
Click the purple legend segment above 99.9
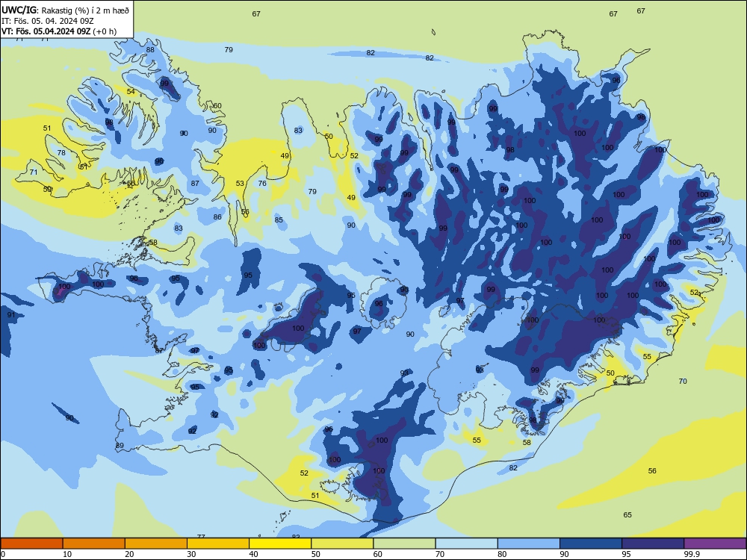[x=715, y=544]
